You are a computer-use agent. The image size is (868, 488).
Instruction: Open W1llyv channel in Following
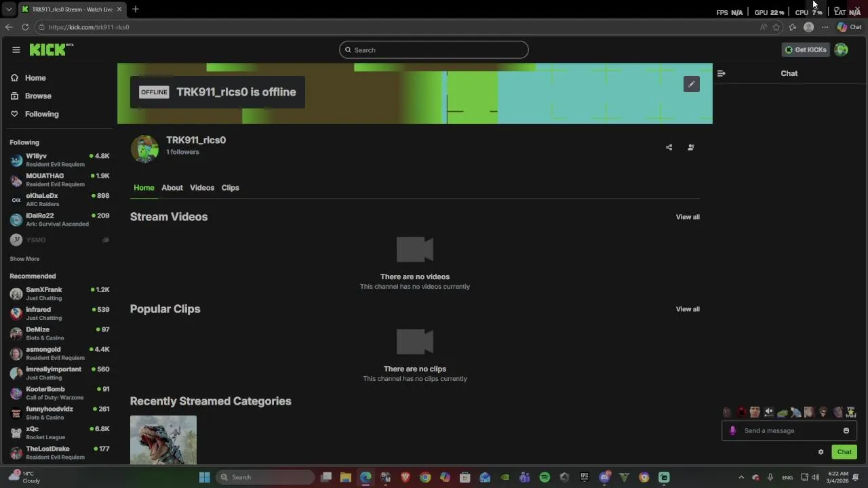point(60,160)
